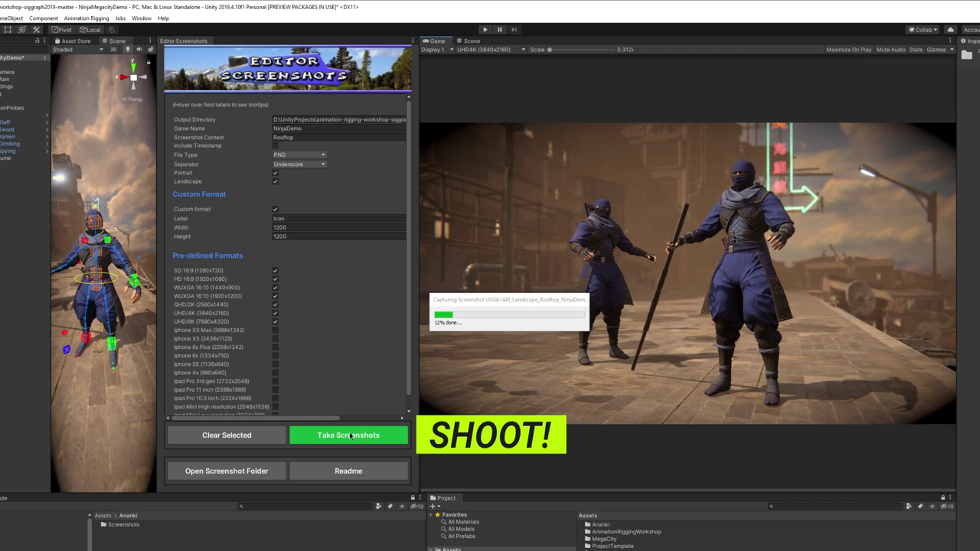The height and width of the screenshot is (551, 980).
Task: Click the Project create plus button
Action: [x=433, y=506]
